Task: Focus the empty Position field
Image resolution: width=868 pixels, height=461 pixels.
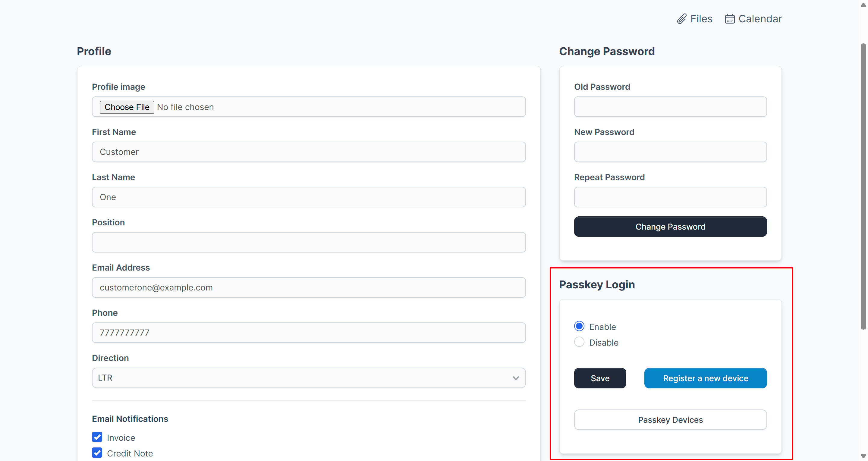Action: click(308, 242)
